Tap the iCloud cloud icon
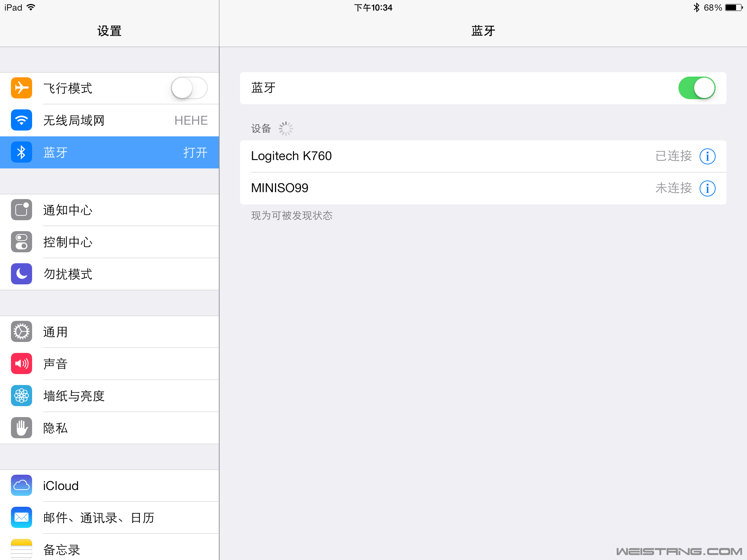The image size is (747, 560). coord(22,485)
